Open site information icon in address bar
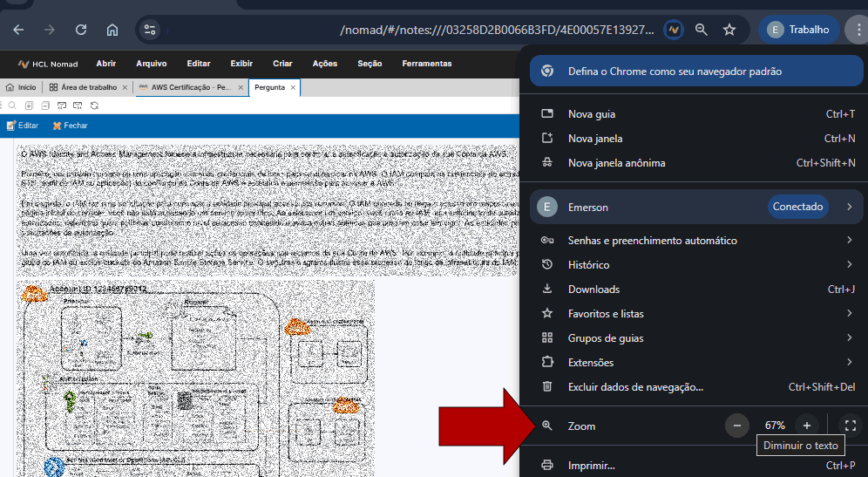This screenshot has width=868, height=477. pos(150,30)
